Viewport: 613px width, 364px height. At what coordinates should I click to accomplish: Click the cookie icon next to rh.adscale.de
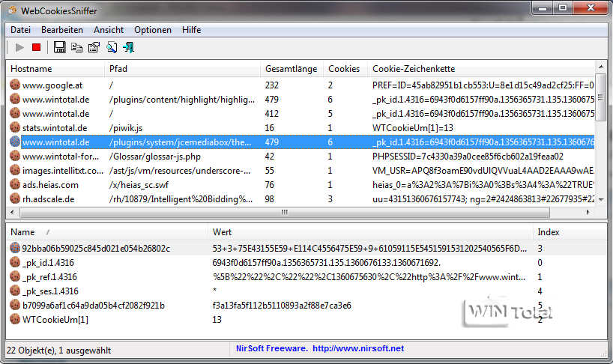pyautogui.click(x=15, y=198)
